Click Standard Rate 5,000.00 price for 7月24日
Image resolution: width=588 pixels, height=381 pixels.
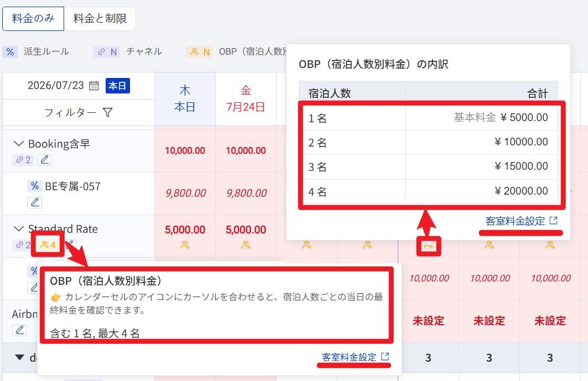[246, 230]
